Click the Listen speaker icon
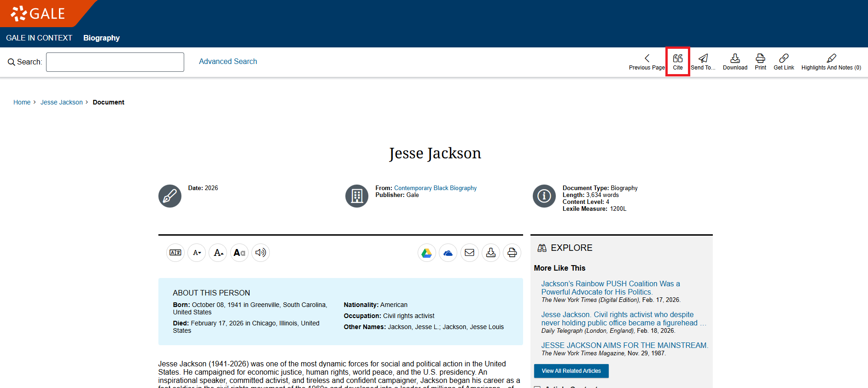This screenshot has height=388, width=868. 261,253
